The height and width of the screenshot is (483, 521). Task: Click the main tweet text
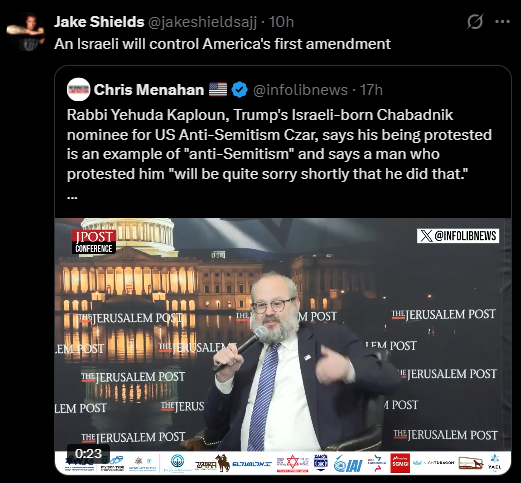coord(222,44)
